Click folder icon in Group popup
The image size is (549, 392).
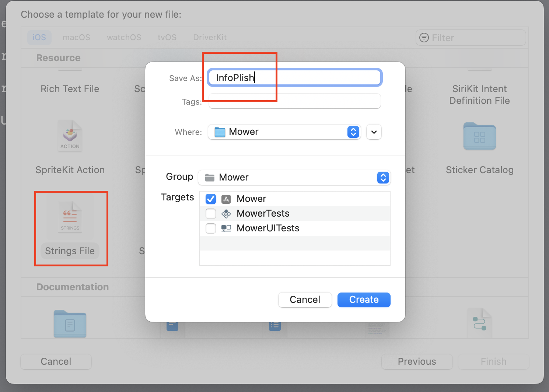click(x=210, y=178)
